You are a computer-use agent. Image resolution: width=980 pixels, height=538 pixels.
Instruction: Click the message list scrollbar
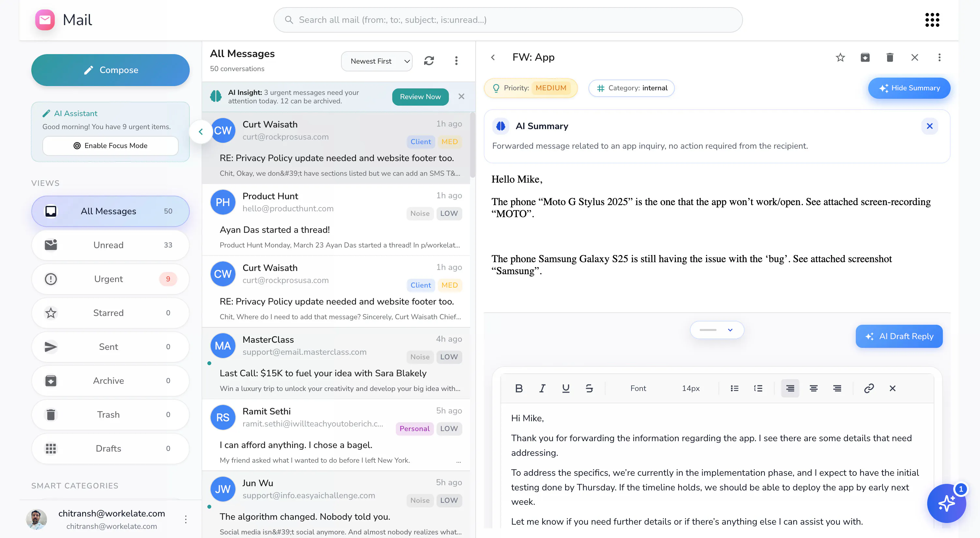click(x=472, y=144)
